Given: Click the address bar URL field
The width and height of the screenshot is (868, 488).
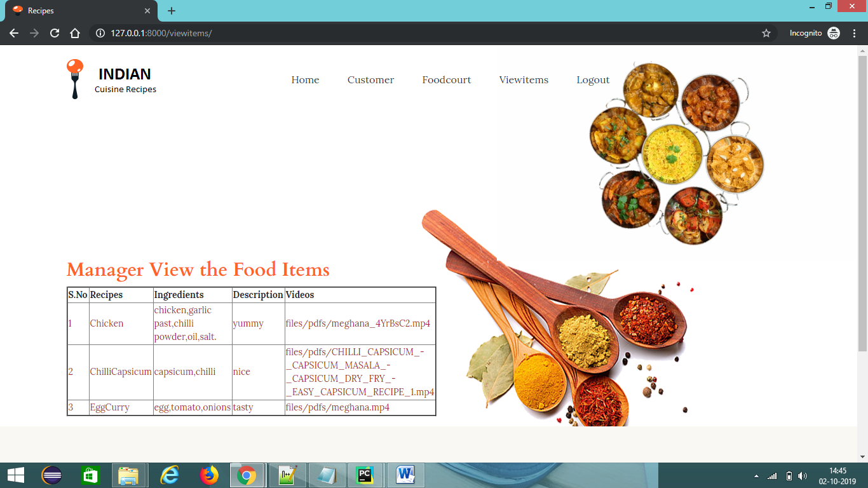Looking at the screenshot, I should pyautogui.click(x=432, y=33).
